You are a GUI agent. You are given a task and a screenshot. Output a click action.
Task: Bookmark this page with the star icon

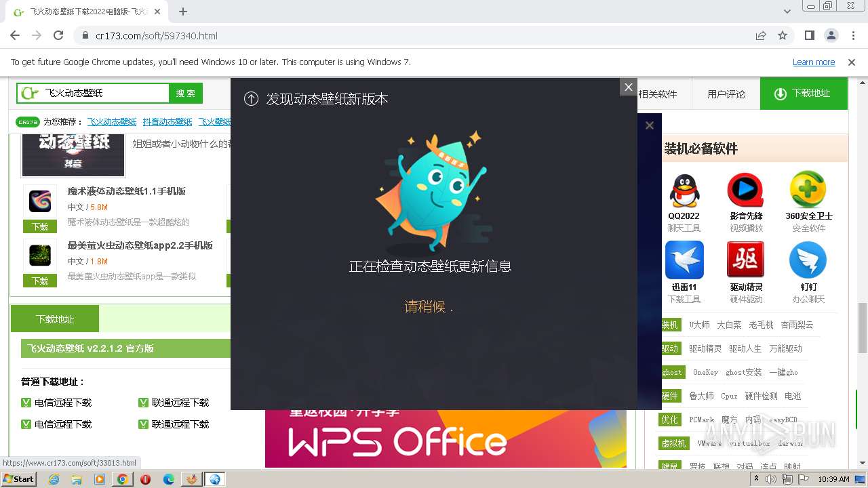pyautogui.click(x=783, y=35)
